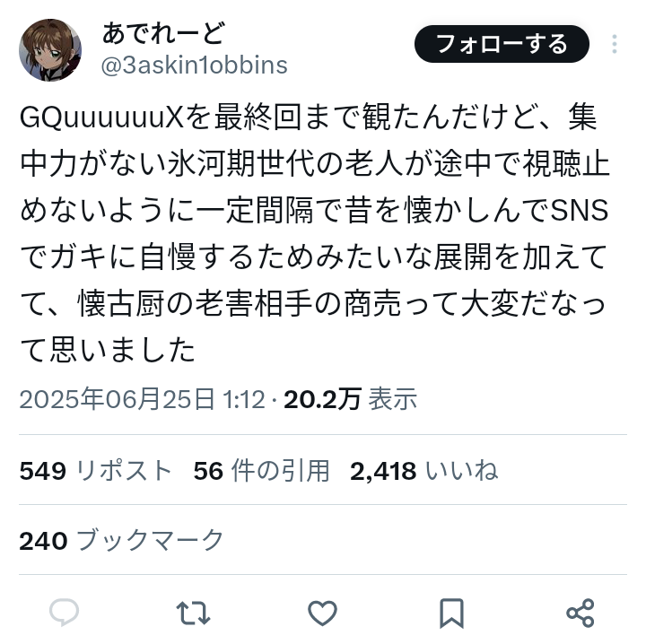This screenshot has width=646, height=644.
Task: Click 懐古厨 in the tweet text
Action: pos(121,304)
